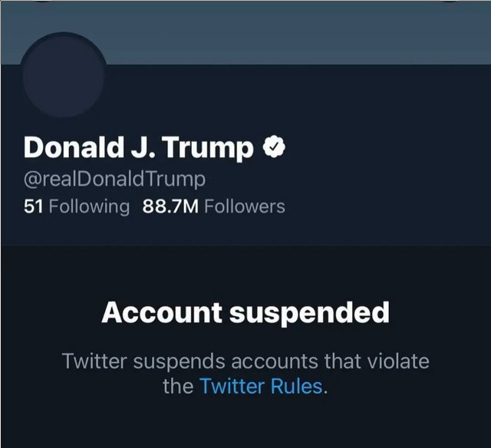
Task: Click the word that in the notice
Action: 338,360
